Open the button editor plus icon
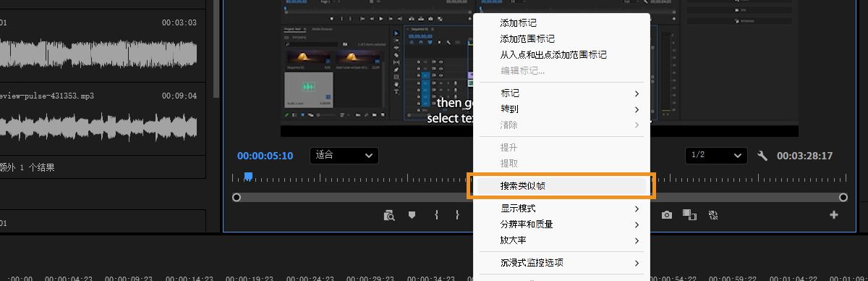This screenshot has width=868, height=281. [x=834, y=215]
